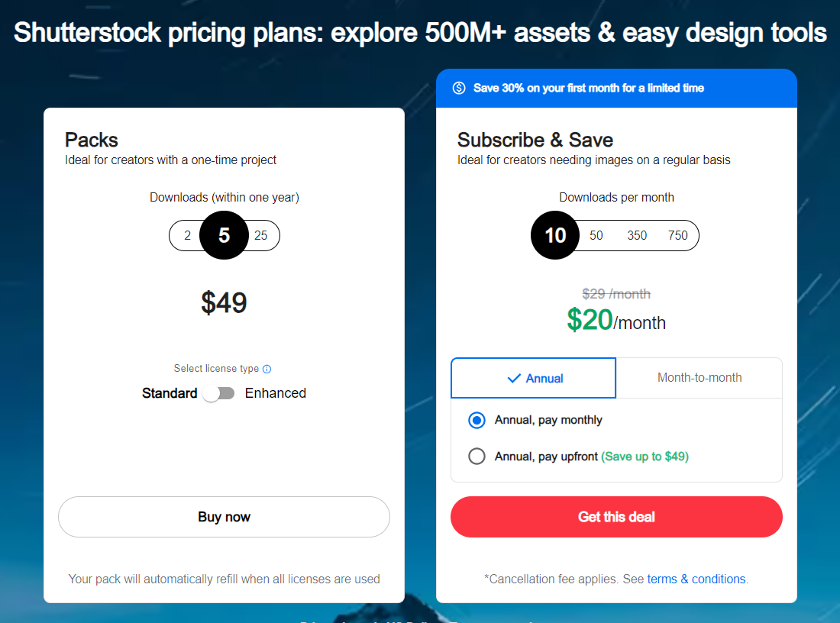Click the checkmark icon on Annual tab
Image resolution: width=840 pixels, height=623 pixels.
(x=514, y=378)
